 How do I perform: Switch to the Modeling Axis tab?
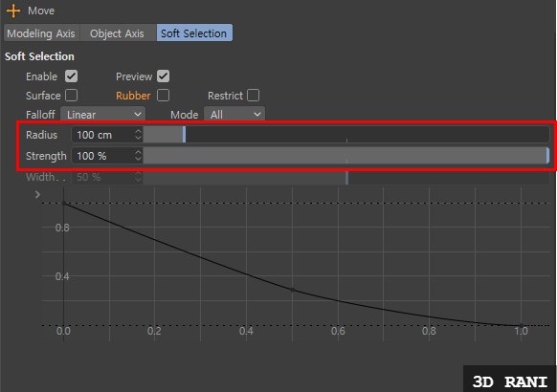tap(41, 33)
